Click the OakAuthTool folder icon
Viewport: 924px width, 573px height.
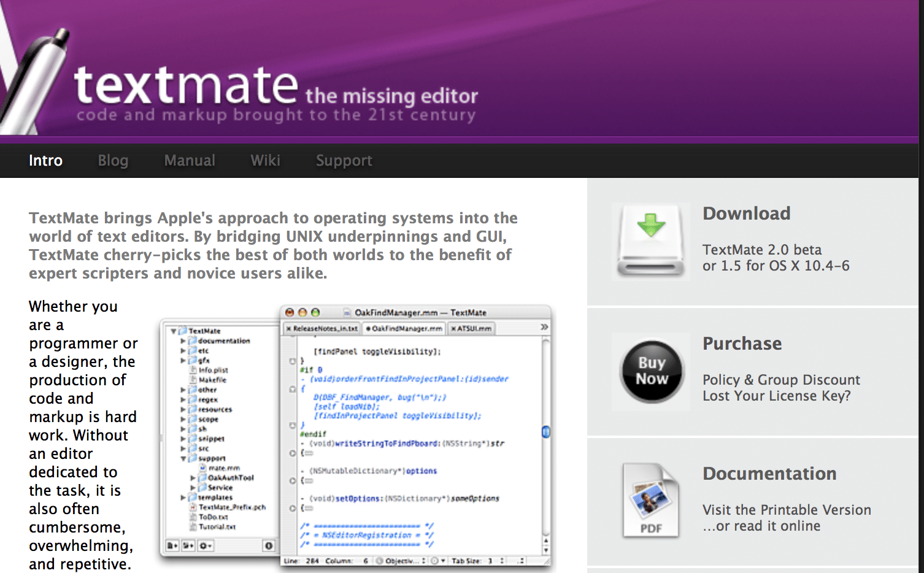click(202, 478)
